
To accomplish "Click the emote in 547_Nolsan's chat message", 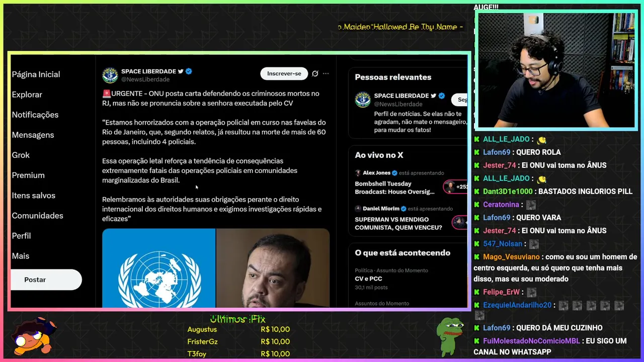I will click(x=534, y=244).
